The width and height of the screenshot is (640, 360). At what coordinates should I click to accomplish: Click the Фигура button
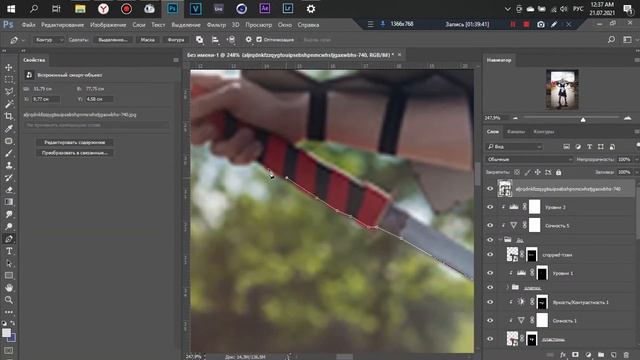tap(176, 40)
